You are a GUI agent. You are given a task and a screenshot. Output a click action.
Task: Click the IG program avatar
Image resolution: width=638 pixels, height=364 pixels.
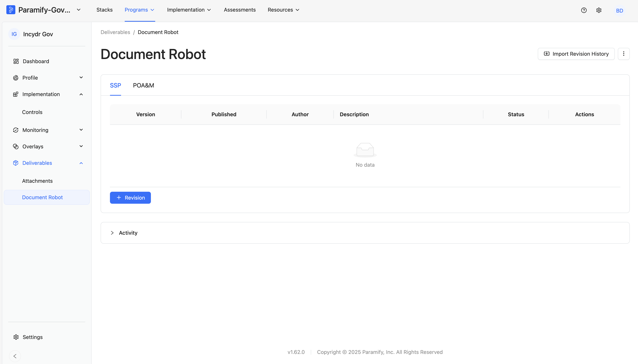(x=14, y=34)
